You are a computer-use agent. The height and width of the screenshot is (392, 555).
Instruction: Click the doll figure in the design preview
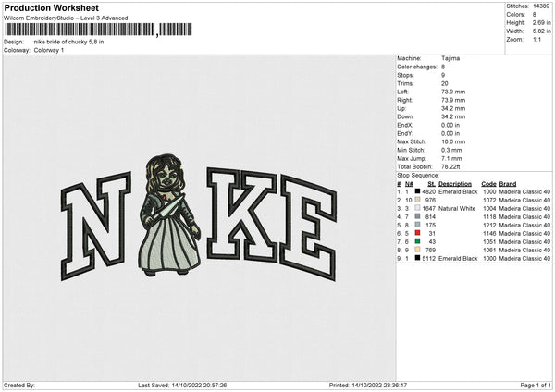(169, 215)
